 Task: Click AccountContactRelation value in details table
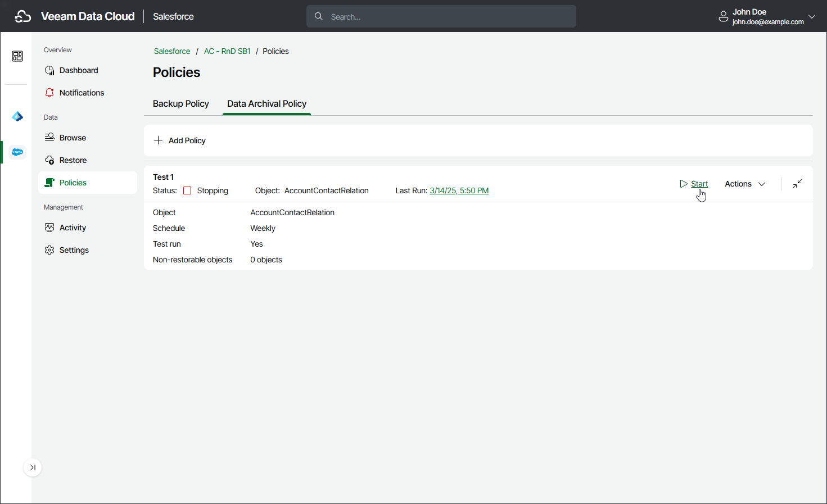coord(292,212)
